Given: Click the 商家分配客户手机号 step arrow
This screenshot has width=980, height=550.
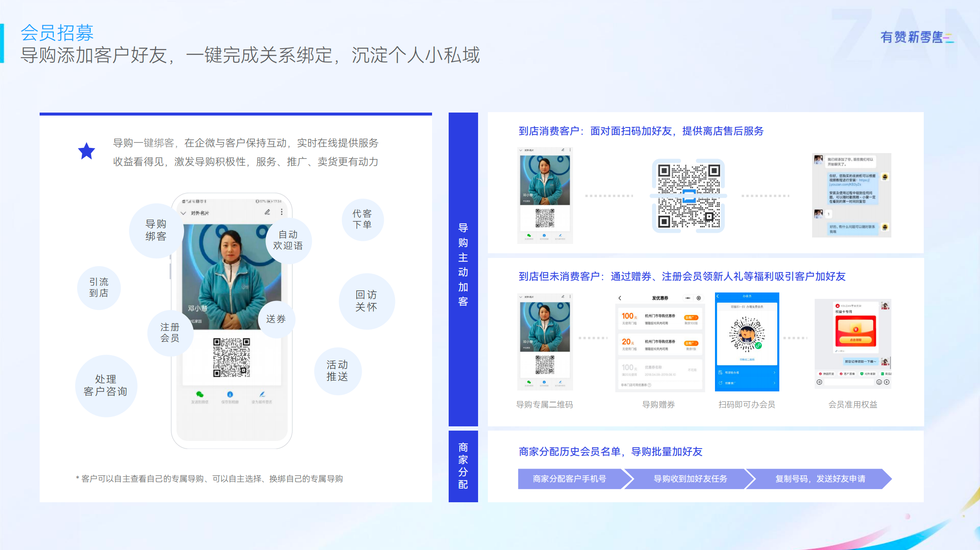Looking at the screenshot, I should tap(569, 479).
